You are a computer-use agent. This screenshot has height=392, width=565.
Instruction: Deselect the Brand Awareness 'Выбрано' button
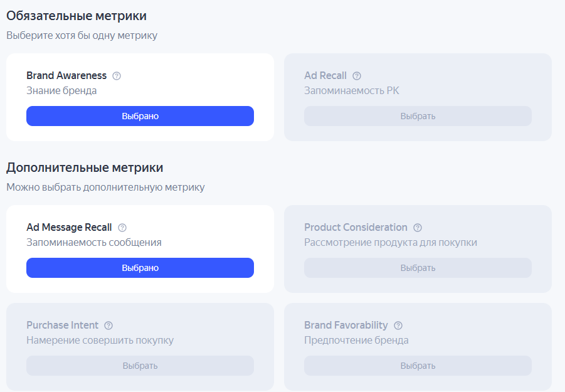140,116
